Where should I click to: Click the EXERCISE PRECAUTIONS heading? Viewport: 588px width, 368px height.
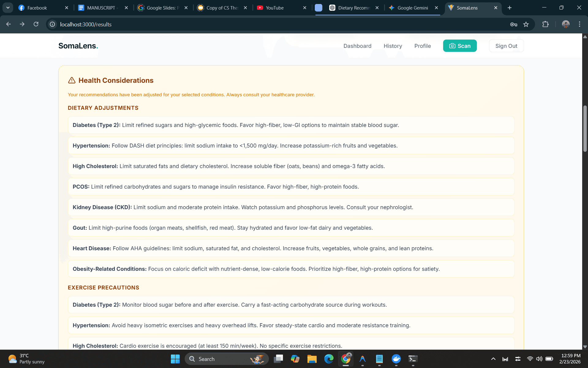click(103, 287)
